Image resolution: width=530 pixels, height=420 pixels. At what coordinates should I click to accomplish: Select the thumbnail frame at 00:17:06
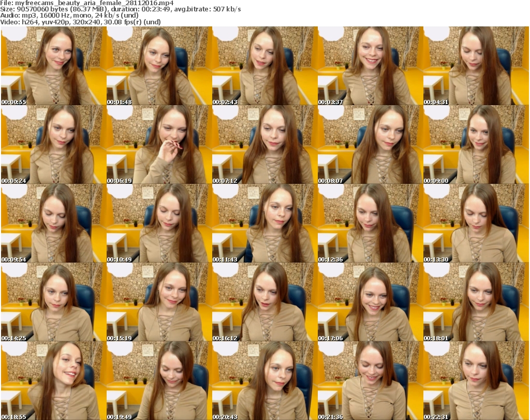370,302
